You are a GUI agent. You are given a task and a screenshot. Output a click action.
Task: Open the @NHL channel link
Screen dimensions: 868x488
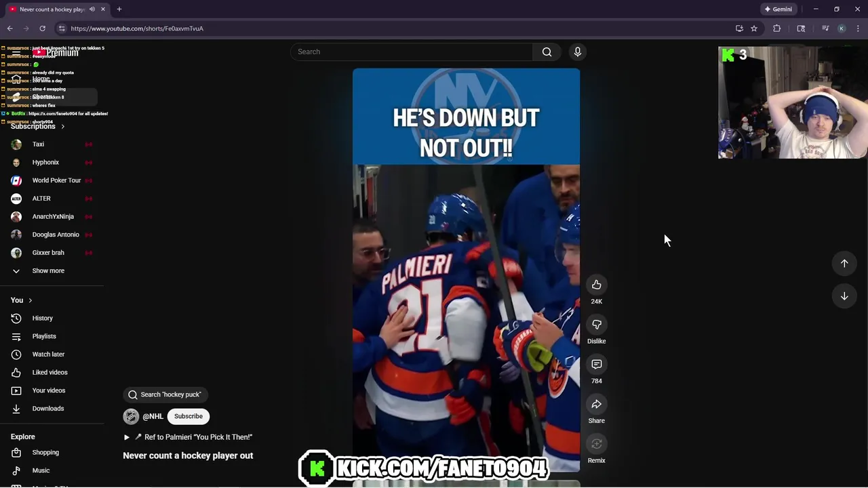click(153, 416)
